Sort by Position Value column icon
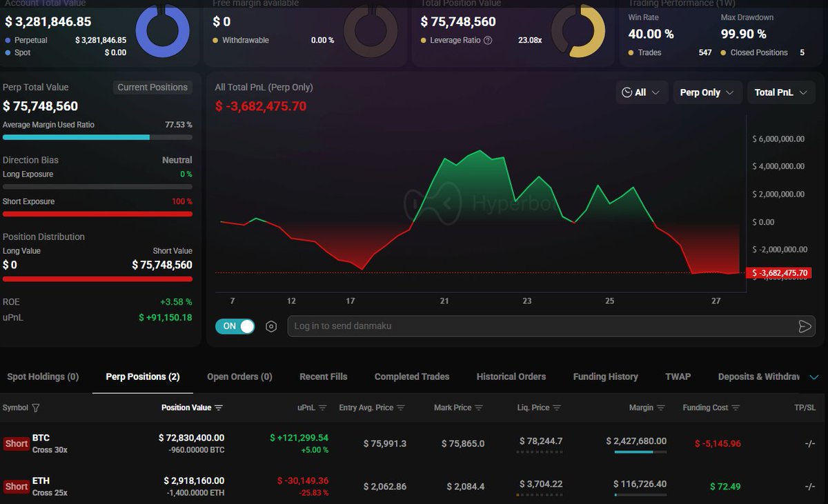The width and height of the screenshot is (828, 504). point(219,407)
